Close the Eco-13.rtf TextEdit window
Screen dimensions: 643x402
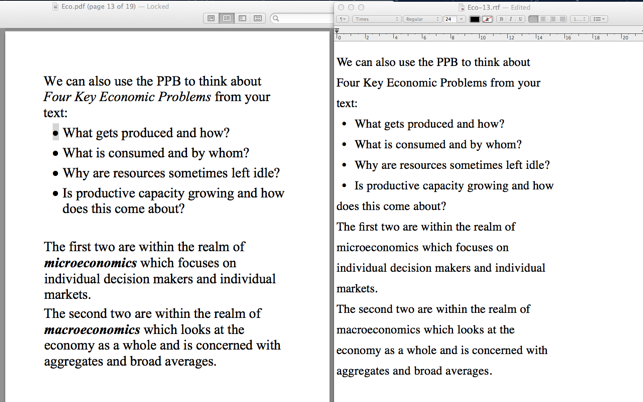(x=341, y=7)
